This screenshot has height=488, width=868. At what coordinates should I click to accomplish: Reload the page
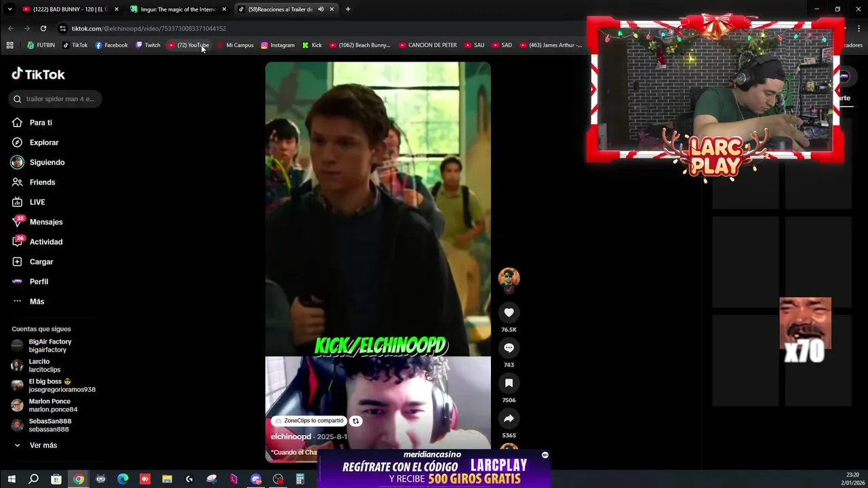pyautogui.click(x=43, y=28)
